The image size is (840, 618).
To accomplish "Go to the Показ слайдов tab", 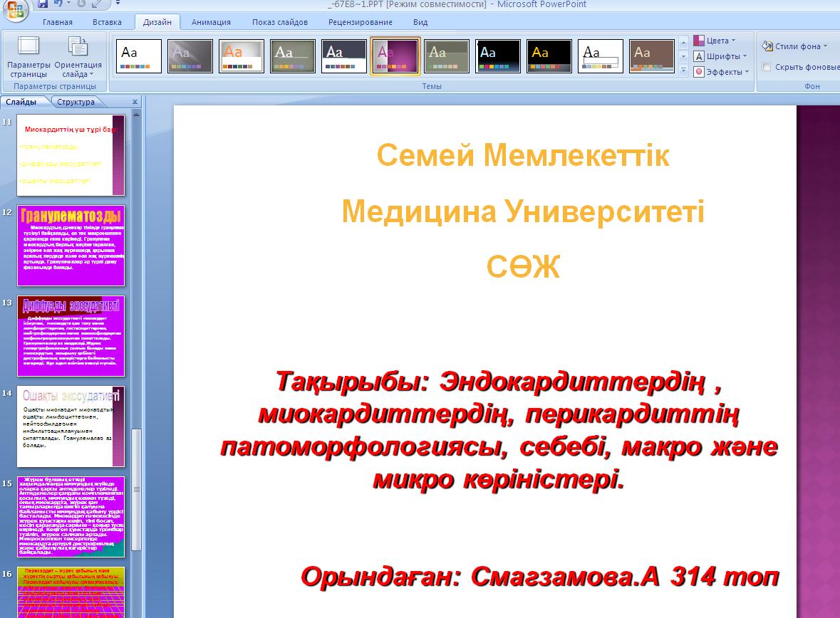I will 279,23.
